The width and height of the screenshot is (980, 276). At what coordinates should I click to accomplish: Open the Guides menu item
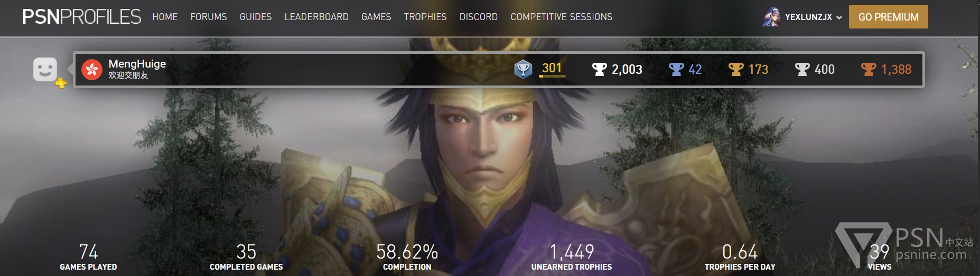click(256, 17)
